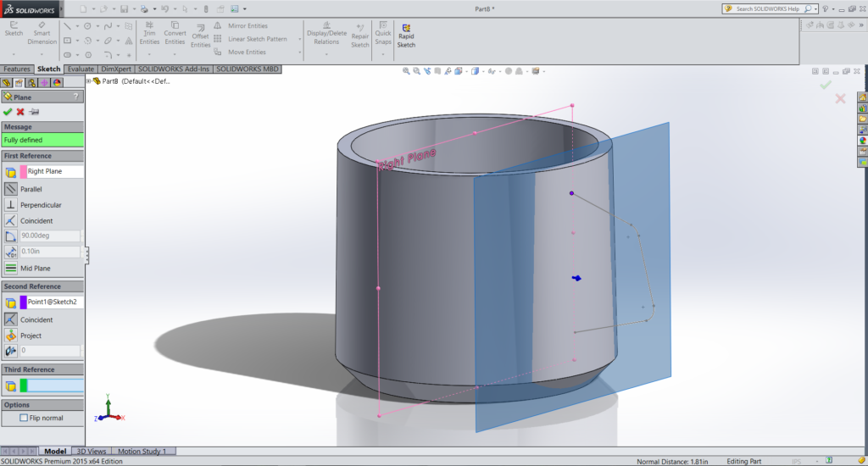
Task: Open the Linear Sketch Pattern dropdown arrow
Action: 299,39
